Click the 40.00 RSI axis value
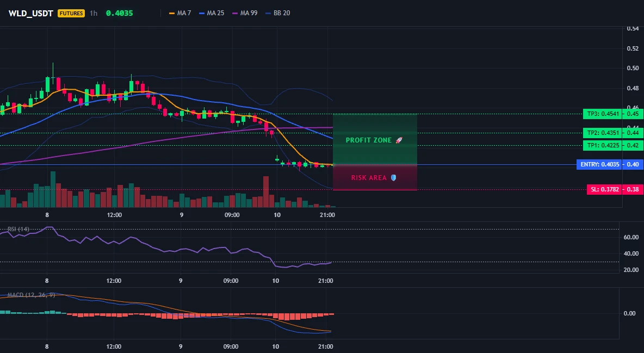The image size is (644, 353). point(631,253)
